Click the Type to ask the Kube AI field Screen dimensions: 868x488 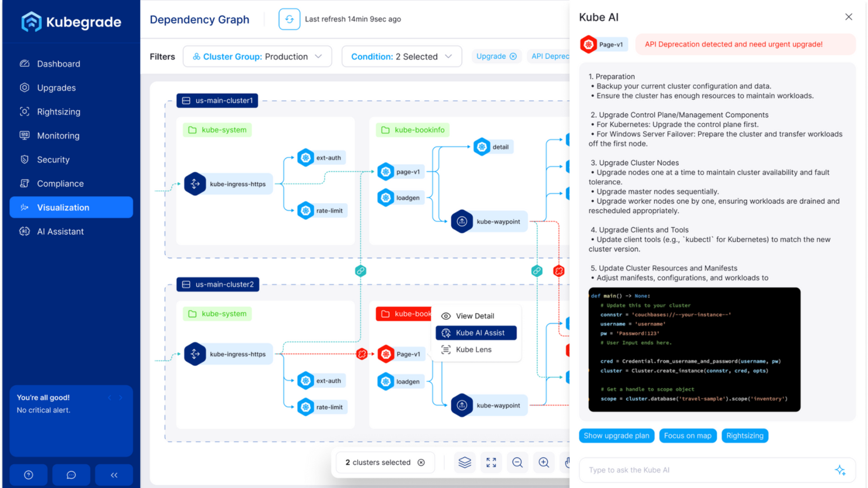pyautogui.click(x=705, y=470)
